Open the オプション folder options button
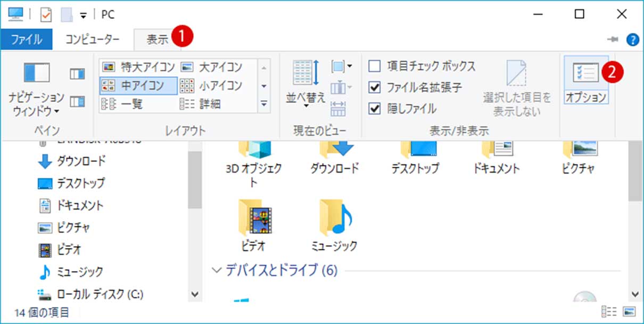The image size is (644, 324). click(585, 80)
